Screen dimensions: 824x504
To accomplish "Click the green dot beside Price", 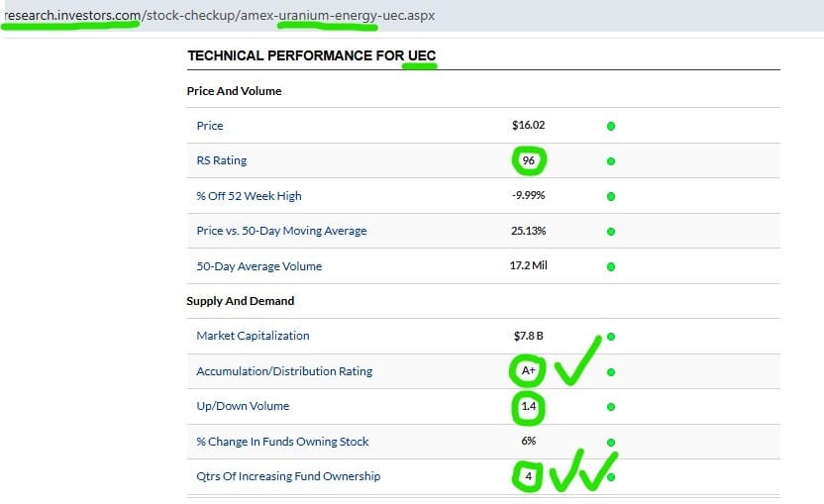I will point(611,126).
